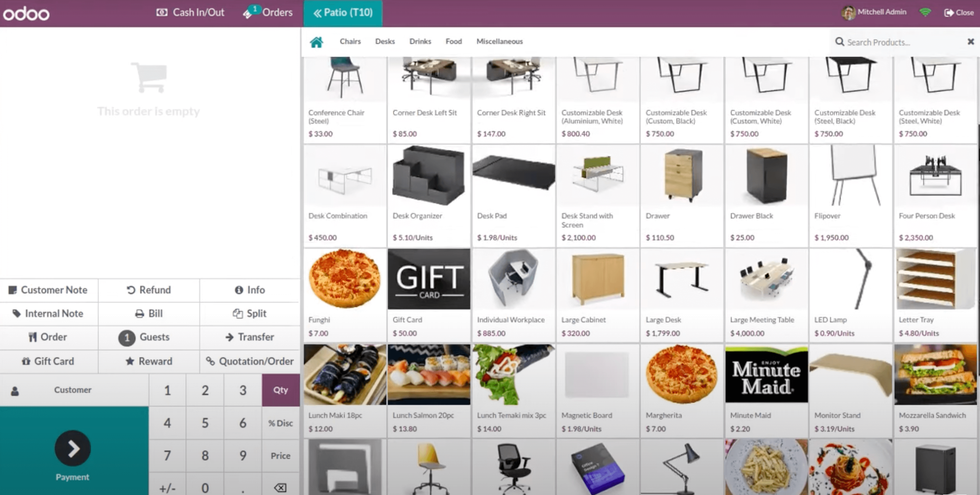The height and width of the screenshot is (495, 980).
Task: Click the backspace key on numpad
Action: (x=280, y=487)
